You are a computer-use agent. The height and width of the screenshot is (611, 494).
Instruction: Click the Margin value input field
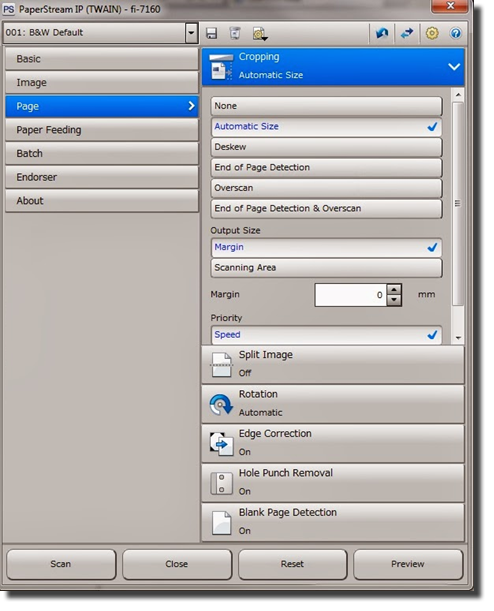(x=351, y=295)
